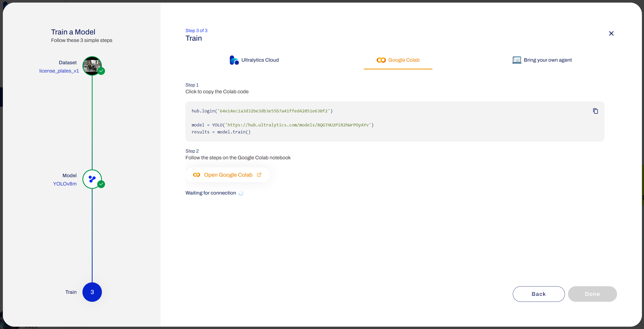Switch to the Bring your own agent tab
The height and width of the screenshot is (329, 644).
(x=542, y=60)
